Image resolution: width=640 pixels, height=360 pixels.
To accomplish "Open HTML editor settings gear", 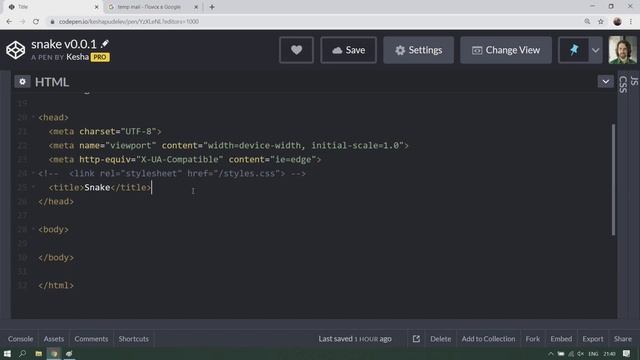I will pyautogui.click(x=22, y=82).
